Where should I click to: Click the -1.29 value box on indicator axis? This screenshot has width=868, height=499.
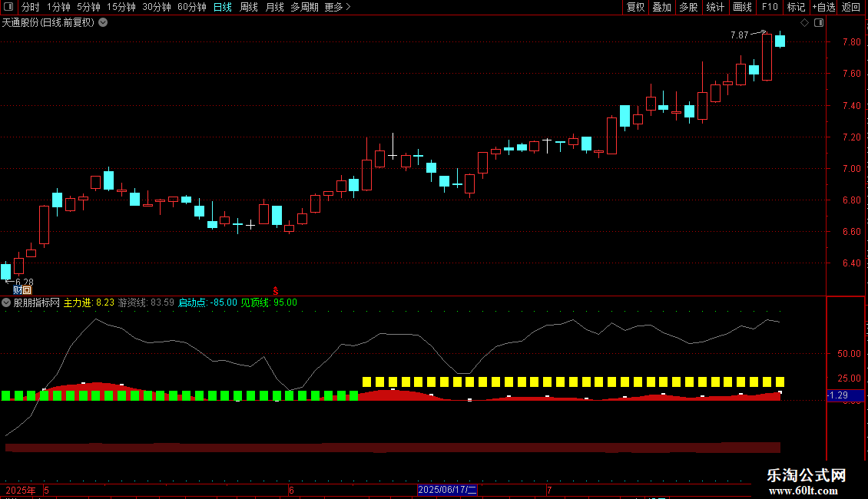[845, 395]
